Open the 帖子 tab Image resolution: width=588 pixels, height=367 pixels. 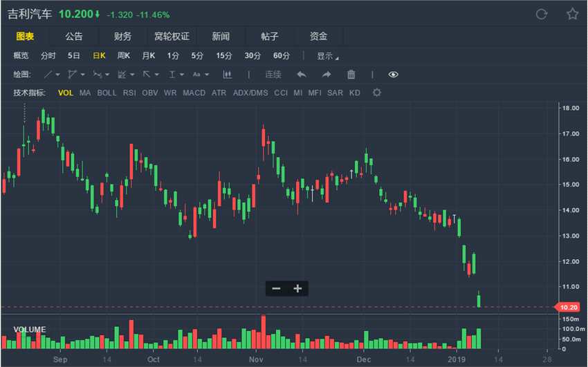tap(269, 37)
